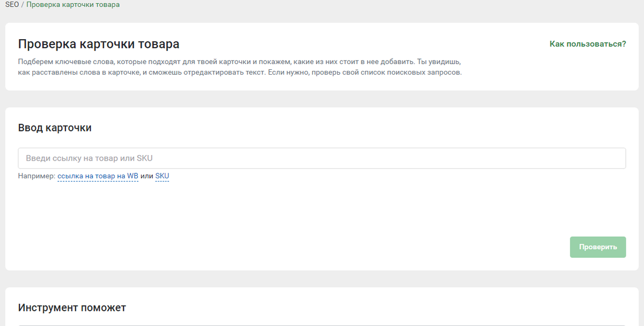Click the SEO breadcrumb link
644x326 pixels.
coord(12,5)
